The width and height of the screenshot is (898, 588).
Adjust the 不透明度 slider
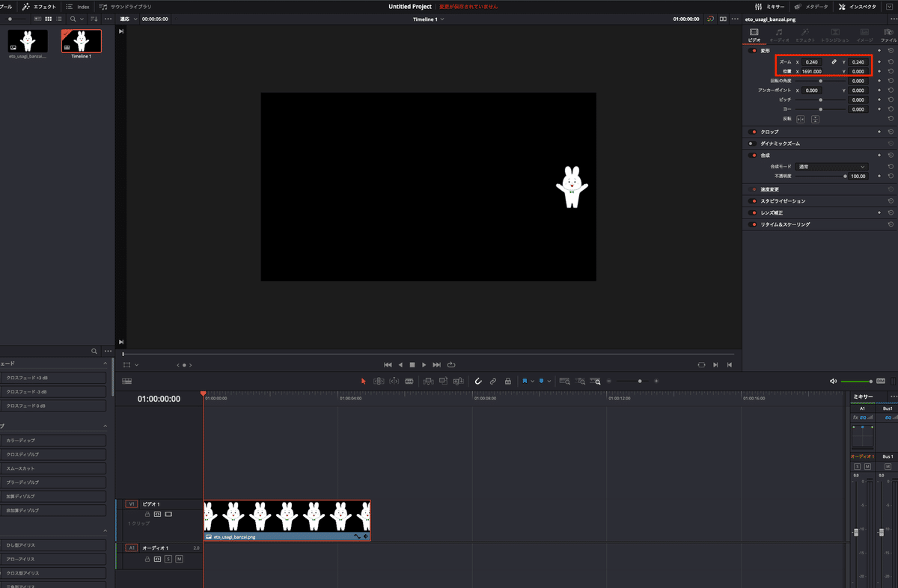click(x=845, y=177)
